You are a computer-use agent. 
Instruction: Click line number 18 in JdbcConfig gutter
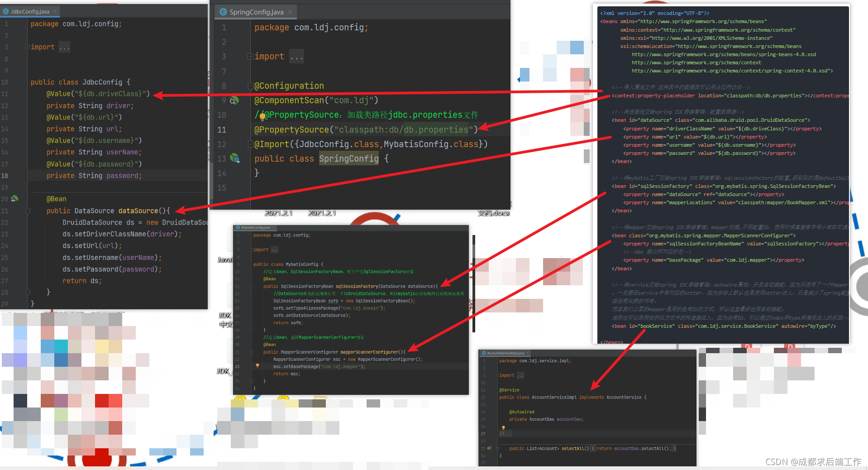pos(5,176)
